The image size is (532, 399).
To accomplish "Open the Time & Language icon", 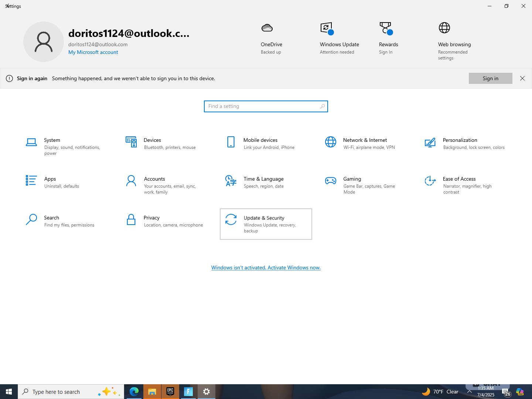I will pos(231,181).
